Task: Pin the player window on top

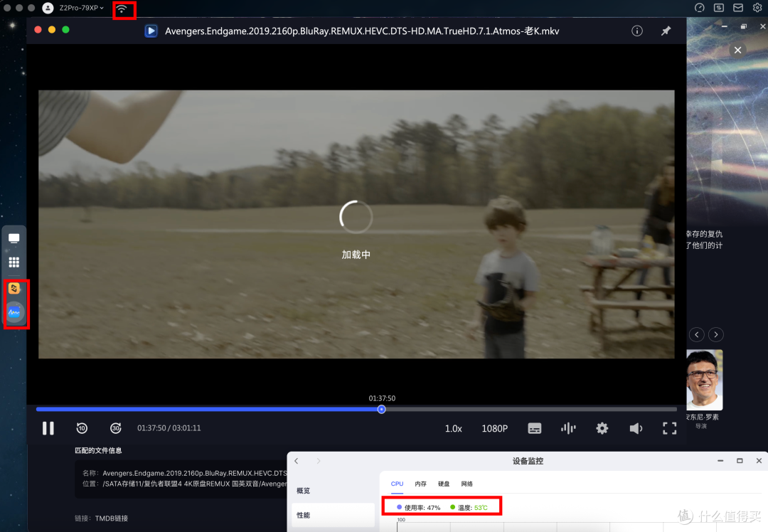Action: (x=666, y=31)
